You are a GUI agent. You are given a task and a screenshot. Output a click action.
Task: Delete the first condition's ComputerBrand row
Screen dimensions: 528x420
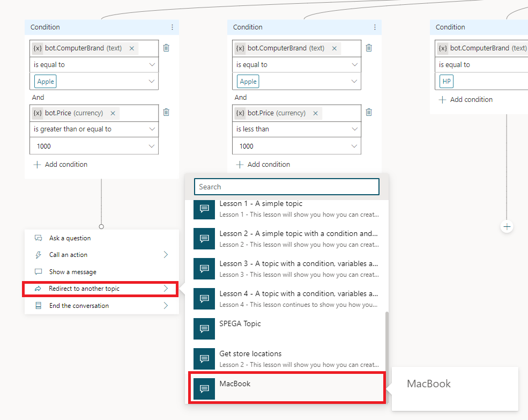[166, 48]
